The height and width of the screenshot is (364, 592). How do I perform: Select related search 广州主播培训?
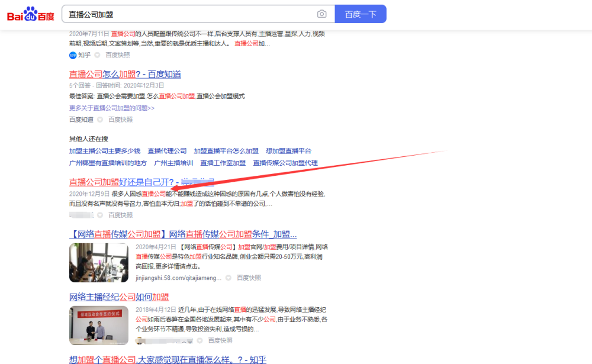[173, 163]
